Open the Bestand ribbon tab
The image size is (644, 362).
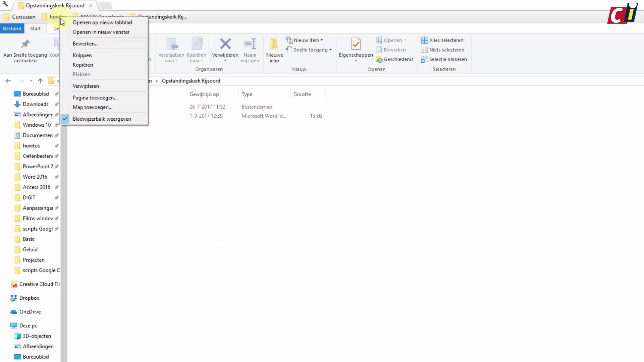(x=12, y=28)
